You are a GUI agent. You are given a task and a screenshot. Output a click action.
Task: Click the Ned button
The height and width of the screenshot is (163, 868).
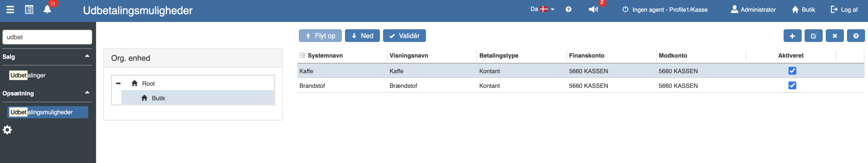tap(362, 36)
